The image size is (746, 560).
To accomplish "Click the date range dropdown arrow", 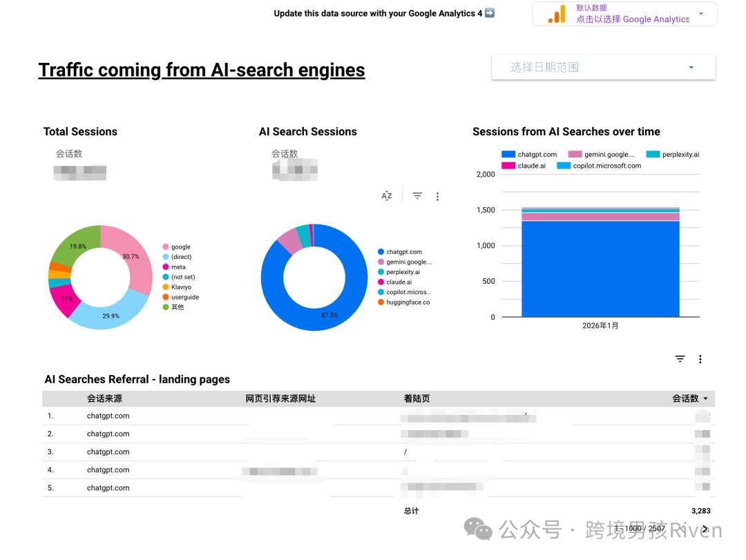I will coord(691,68).
